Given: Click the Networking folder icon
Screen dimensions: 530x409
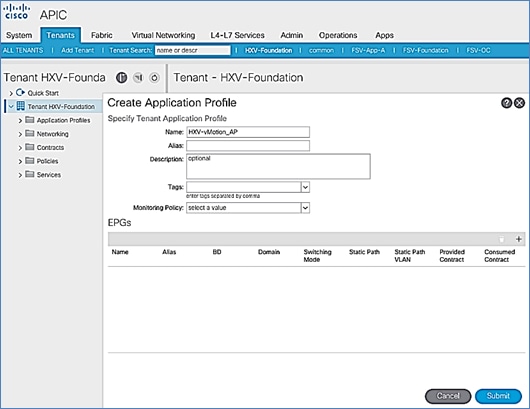Looking at the screenshot, I should (30, 133).
